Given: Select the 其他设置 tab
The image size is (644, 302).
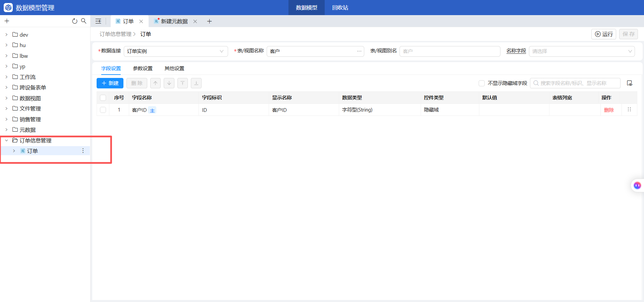Looking at the screenshot, I should point(174,69).
